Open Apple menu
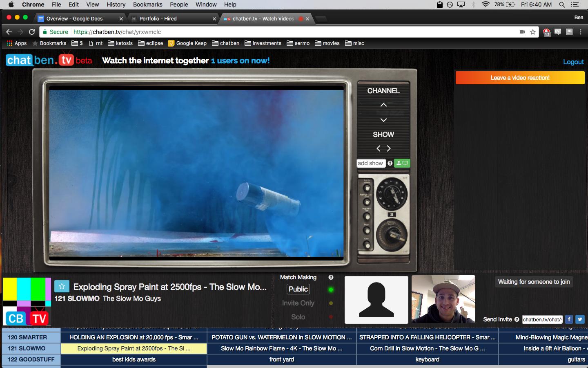The image size is (588, 368). point(11,4)
